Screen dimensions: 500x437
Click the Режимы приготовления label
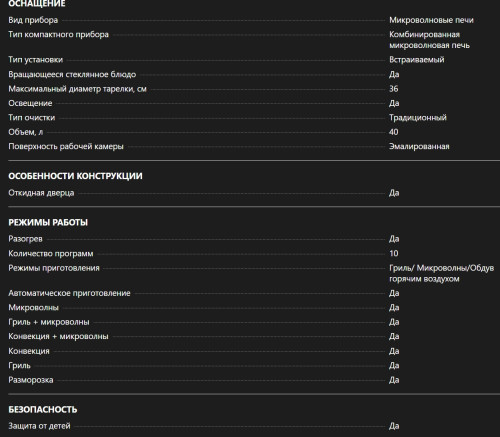pos(54,268)
